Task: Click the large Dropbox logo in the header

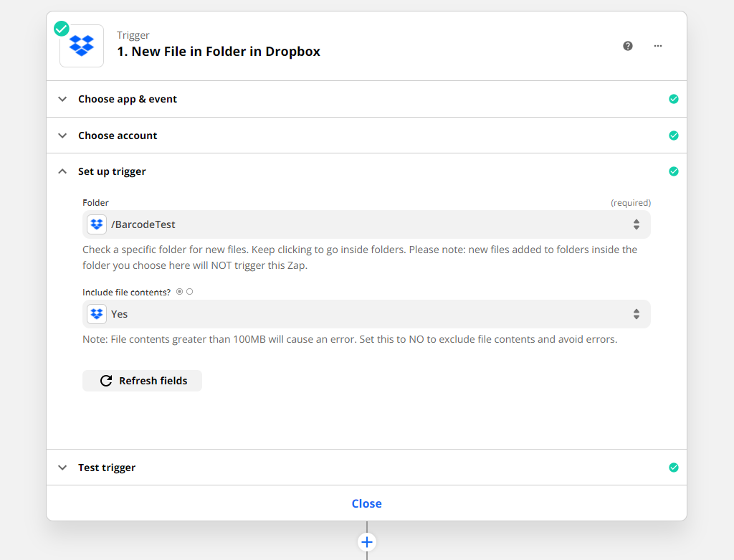Action: click(82, 46)
